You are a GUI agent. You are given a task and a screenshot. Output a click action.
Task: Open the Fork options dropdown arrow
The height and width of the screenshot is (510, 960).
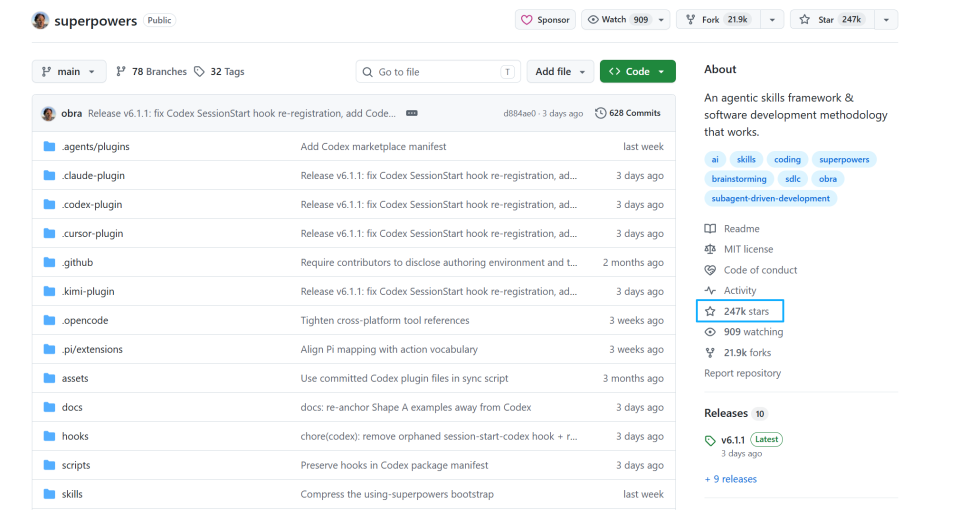click(x=772, y=20)
